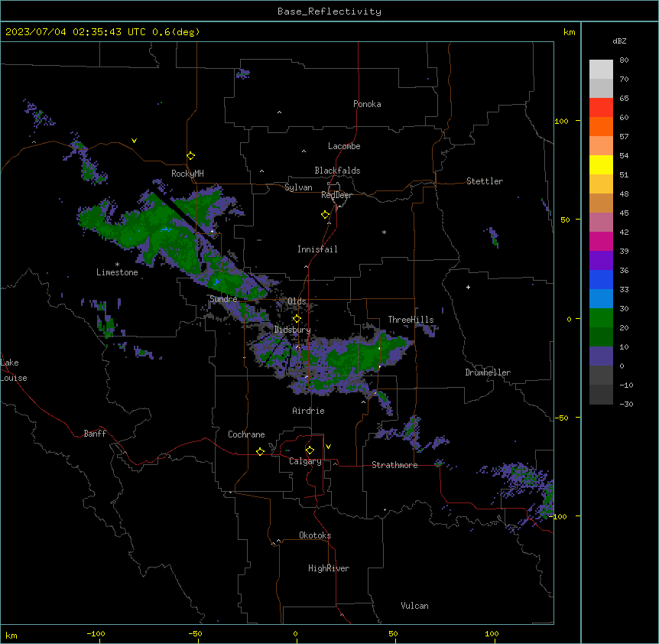Click the dBZ legend heading

[x=619, y=41]
